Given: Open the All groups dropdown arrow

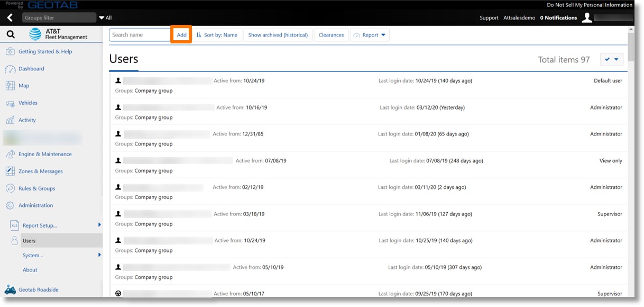Looking at the screenshot, I should 102,18.
